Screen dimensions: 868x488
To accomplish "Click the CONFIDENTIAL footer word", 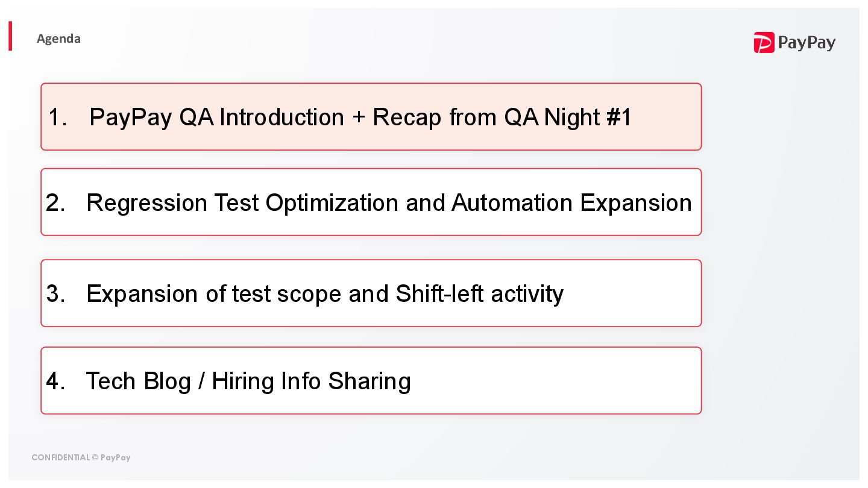I will click(60, 457).
